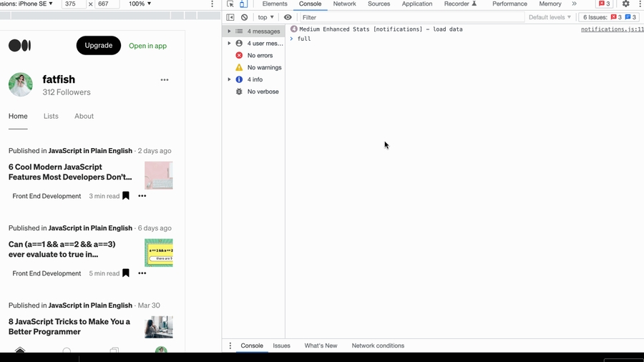Screen dimensions: 644x362
Task: Bookmark the Can (a==1 && a==2) article
Action: 126,273
